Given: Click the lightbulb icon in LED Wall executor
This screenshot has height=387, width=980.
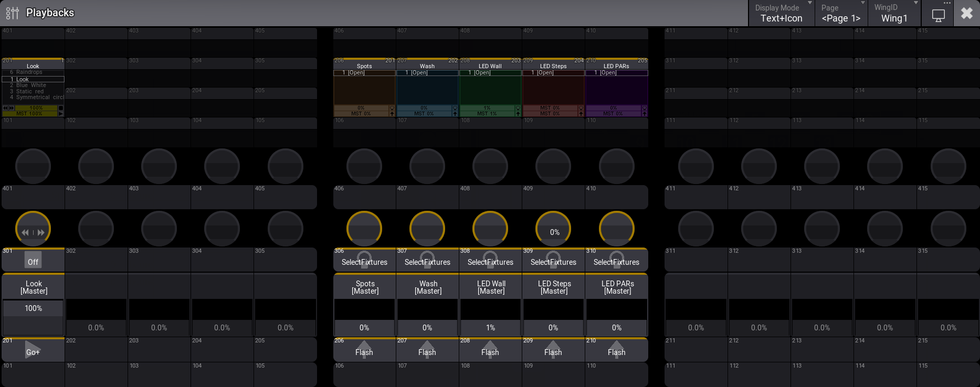Looking at the screenshot, I should (518, 108).
